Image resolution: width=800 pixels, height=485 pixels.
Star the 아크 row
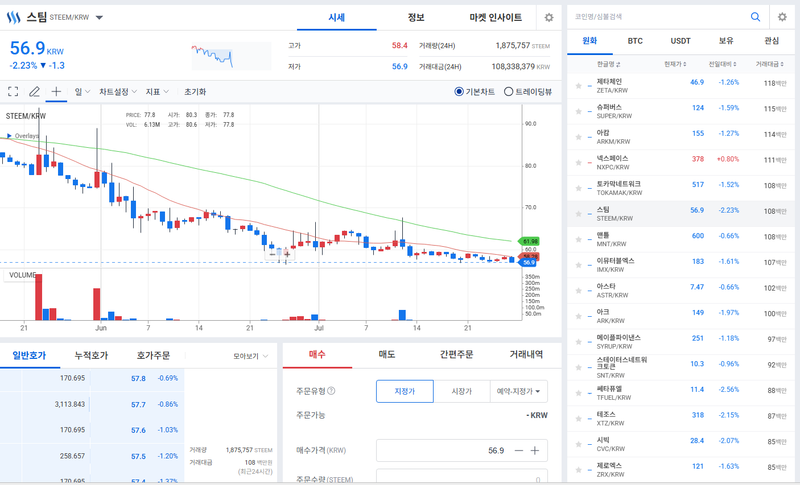click(x=579, y=316)
